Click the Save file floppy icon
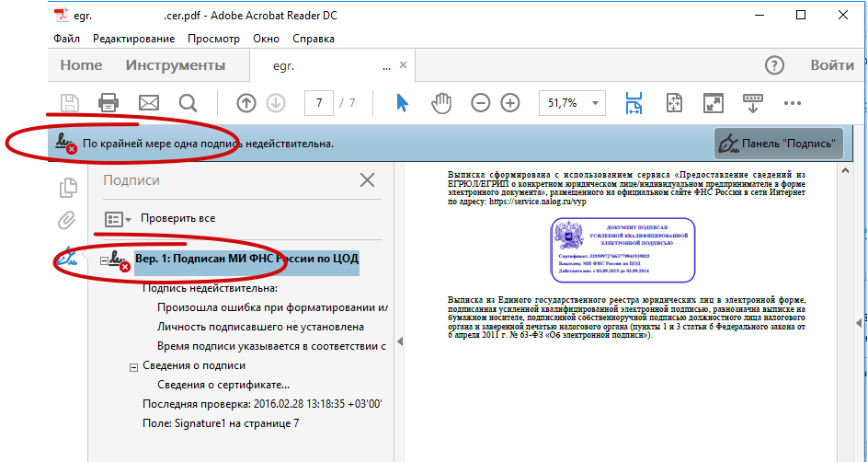Image resolution: width=868 pixels, height=462 pixels. (70, 103)
